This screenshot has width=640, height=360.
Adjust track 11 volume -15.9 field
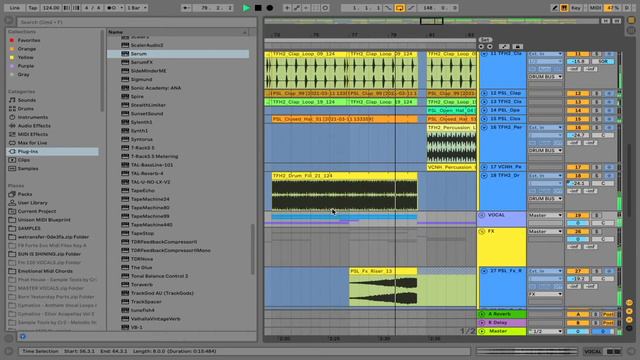coord(578,62)
